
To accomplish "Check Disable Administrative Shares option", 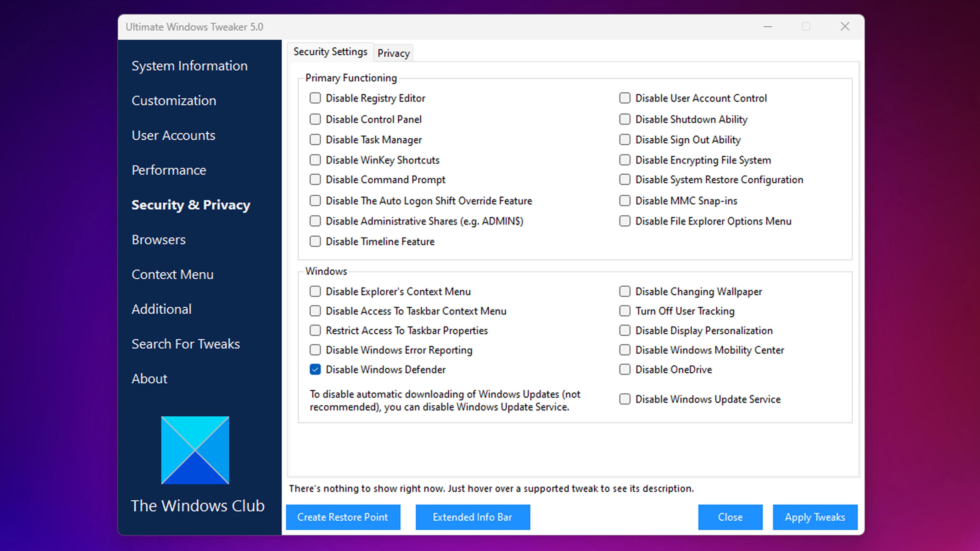I will pyautogui.click(x=315, y=221).
